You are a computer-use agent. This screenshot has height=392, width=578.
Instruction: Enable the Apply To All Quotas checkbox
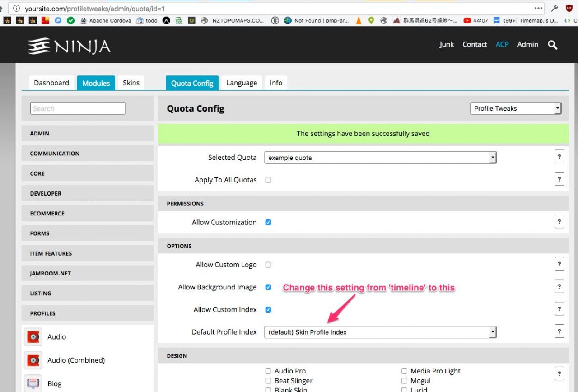(268, 180)
